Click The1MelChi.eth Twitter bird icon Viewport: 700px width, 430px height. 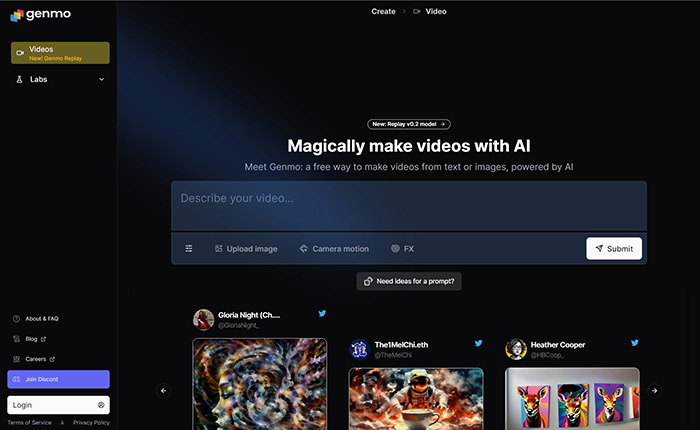[x=479, y=343]
